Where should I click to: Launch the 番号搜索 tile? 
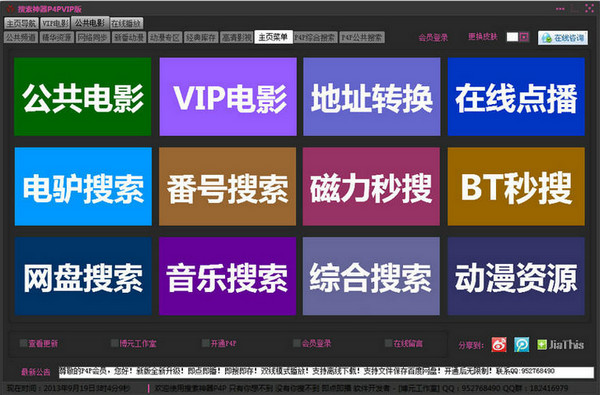tap(227, 186)
